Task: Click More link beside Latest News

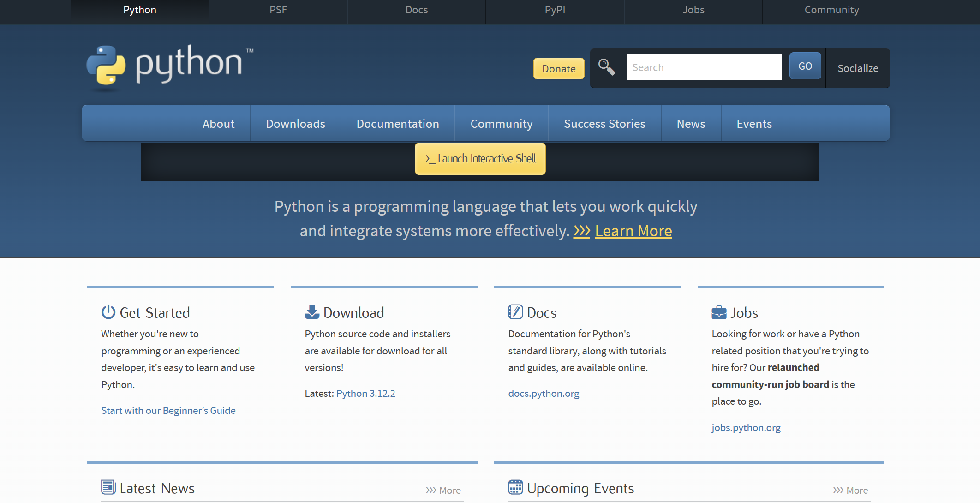Action: tap(443, 490)
